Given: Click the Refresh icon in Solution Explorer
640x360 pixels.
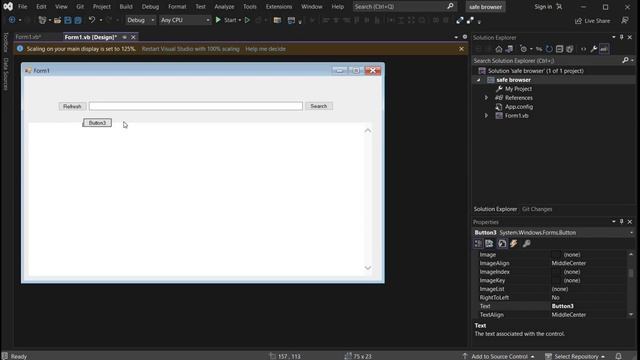Looking at the screenshot, I should pos(549,49).
